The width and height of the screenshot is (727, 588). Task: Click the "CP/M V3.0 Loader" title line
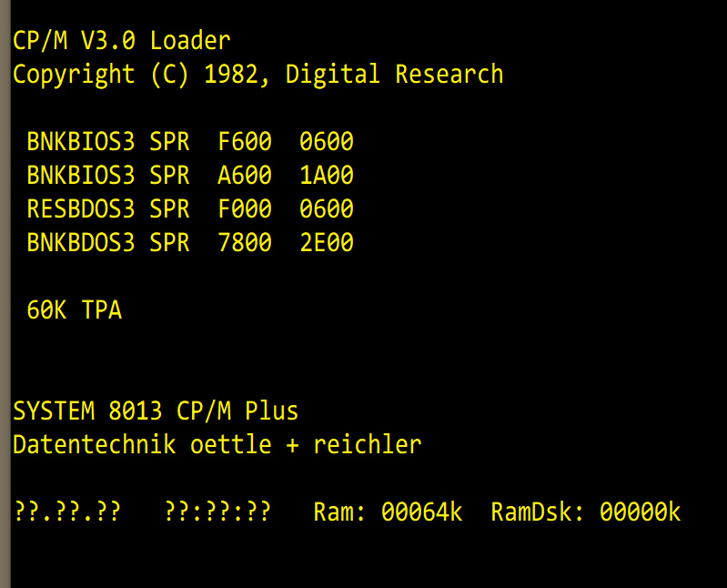point(121,40)
